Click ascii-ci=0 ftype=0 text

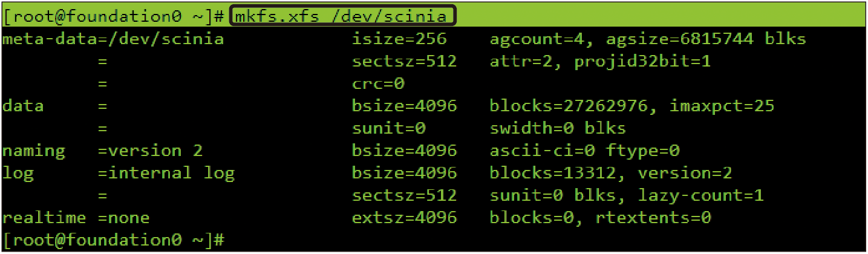point(585,151)
